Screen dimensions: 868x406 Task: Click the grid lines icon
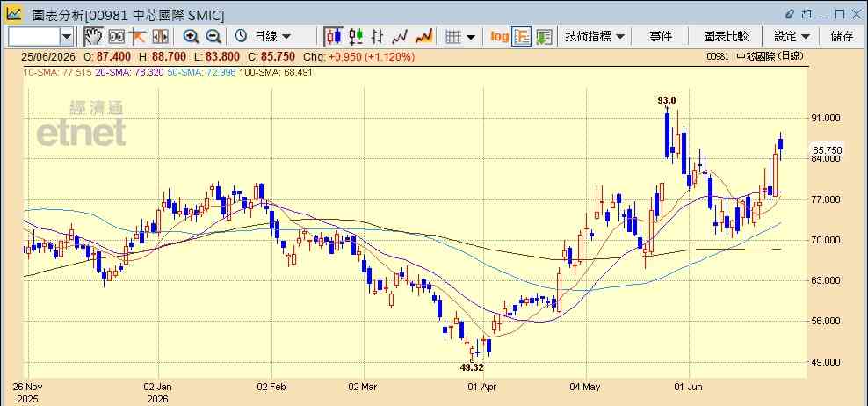coord(453,37)
